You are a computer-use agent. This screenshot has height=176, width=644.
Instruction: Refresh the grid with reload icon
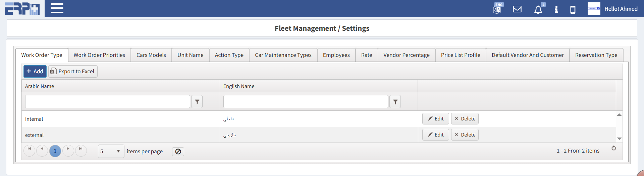[613, 148]
